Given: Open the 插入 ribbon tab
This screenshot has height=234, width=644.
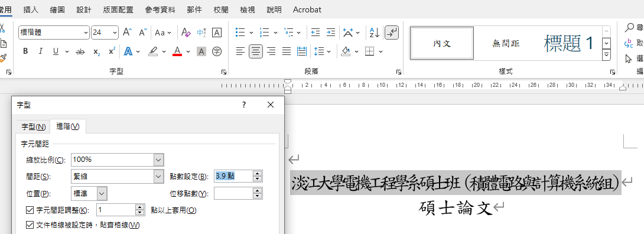Looking at the screenshot, I should [x=31, y=9].
